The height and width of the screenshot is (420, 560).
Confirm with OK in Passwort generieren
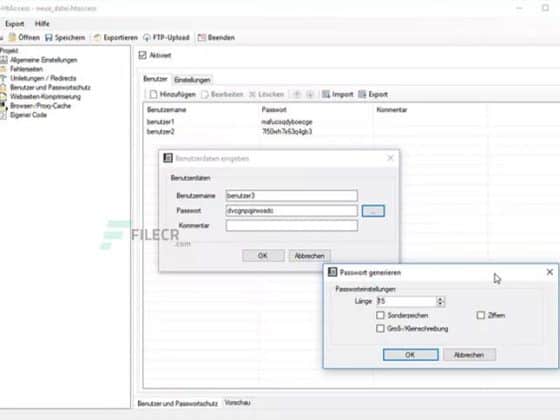(x=411, y=355)
